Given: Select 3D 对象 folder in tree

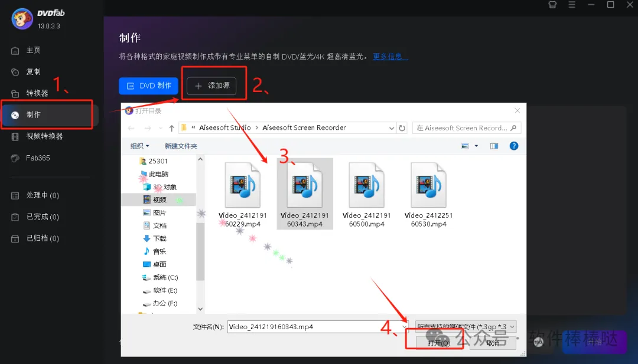Looking at the screenshot, I should [x=160, y=187].
